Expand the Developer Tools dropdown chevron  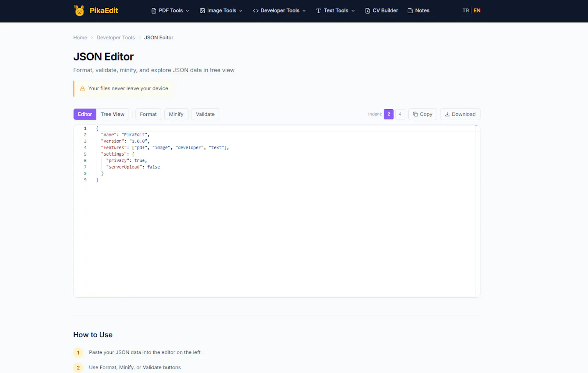(x=304, y=11)
